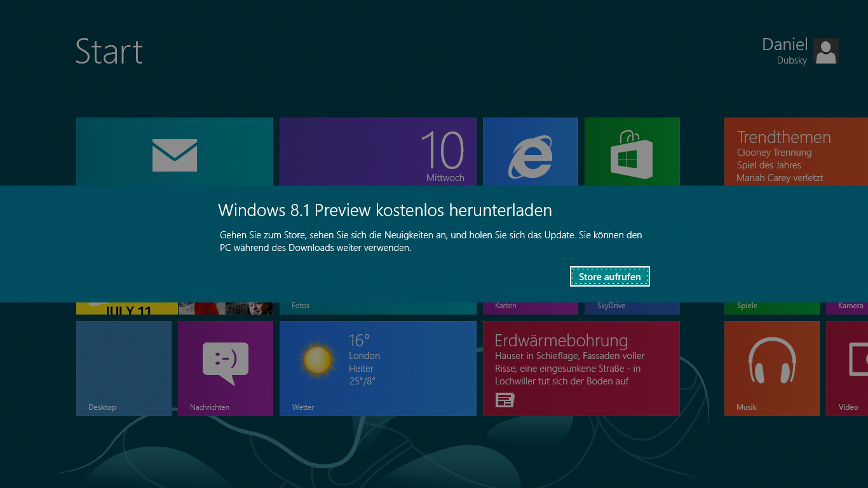Image resolution: width=868 pixels, height=488 pixels.
Task: Open the Erdwärmebohrung news tile
Action: point(581,369)
